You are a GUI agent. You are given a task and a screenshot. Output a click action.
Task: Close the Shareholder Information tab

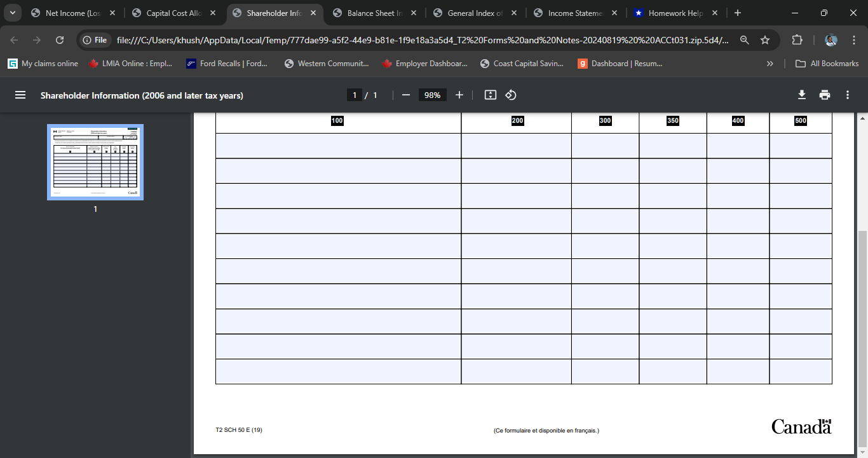[313, 13]
